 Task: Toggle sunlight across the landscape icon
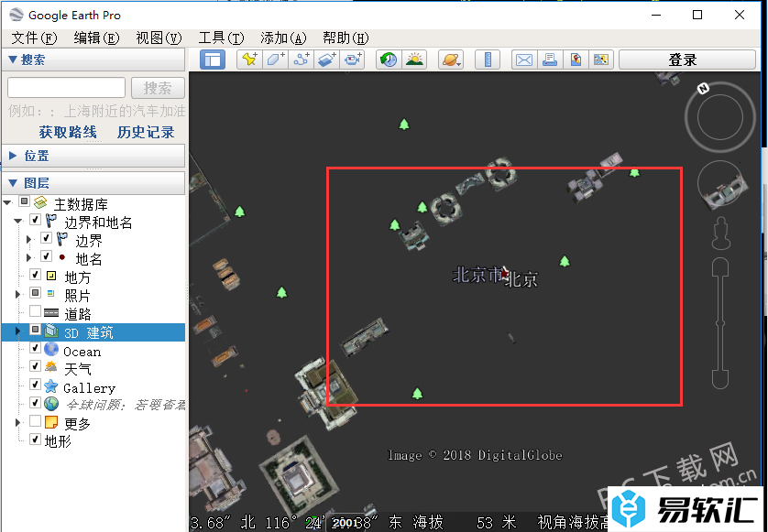click(415, 60)
